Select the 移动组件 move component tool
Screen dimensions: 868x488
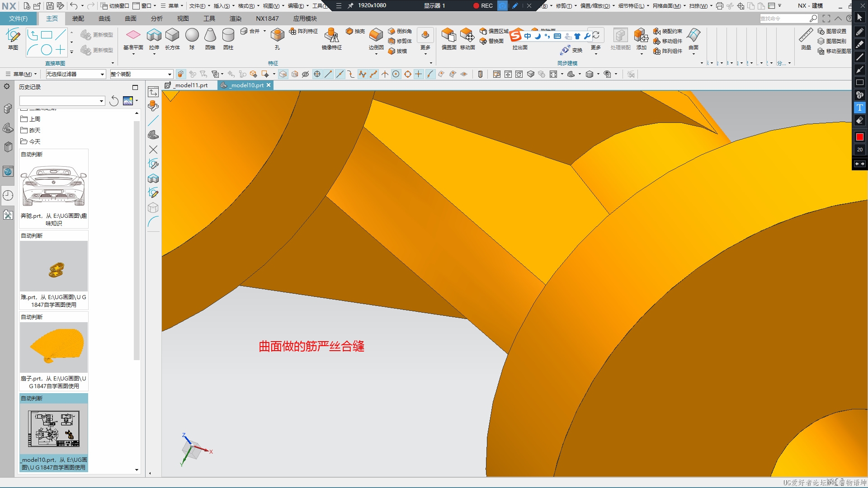[x=668, y=41]
